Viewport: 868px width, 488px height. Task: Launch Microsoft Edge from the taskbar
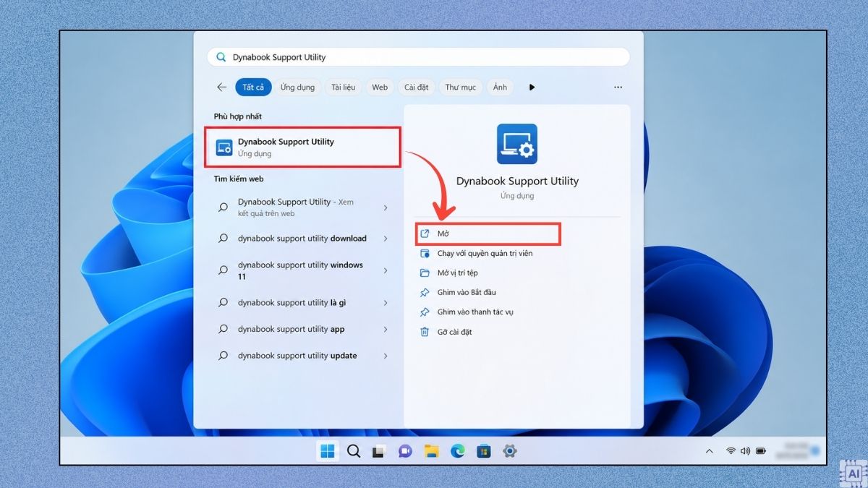[457, 451]
